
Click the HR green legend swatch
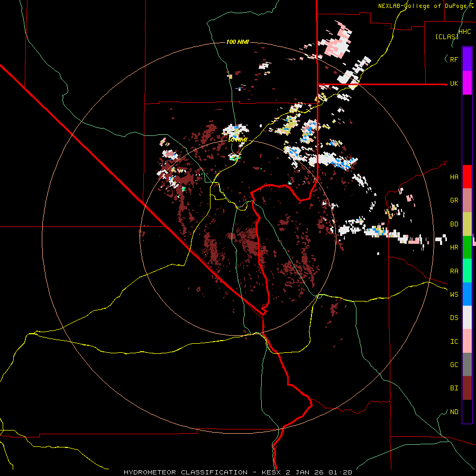pyautogui.click(x=467, y=247)
